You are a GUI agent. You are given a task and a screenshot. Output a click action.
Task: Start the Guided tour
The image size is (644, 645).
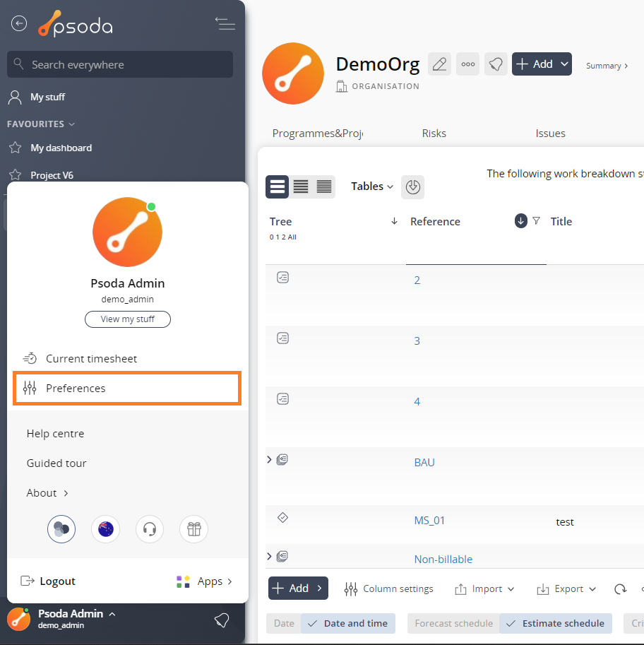click(x=56, y=463)
